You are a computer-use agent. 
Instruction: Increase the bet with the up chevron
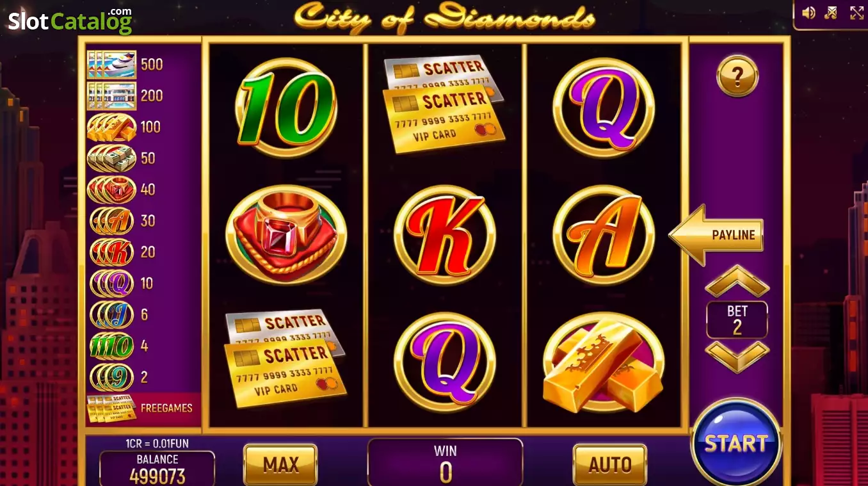(737, 281)
